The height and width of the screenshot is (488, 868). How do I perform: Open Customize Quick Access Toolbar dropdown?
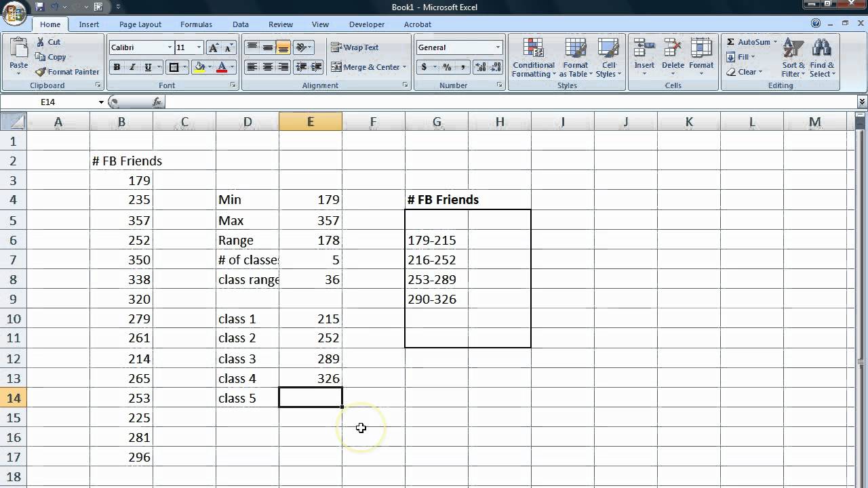click(x=119, y=7)
